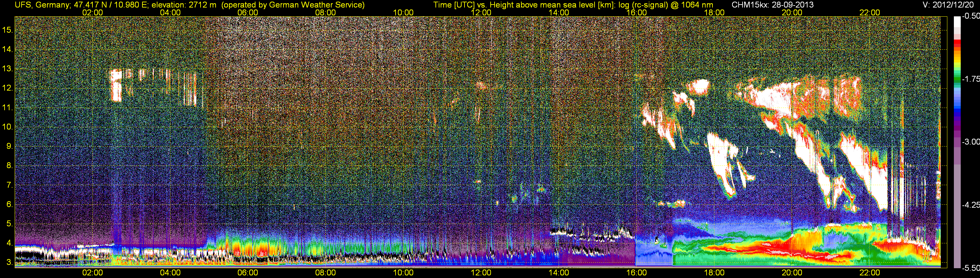Click the 10. km height axis label
Screen dimensions: 980x278
click(x=7, y=127)
